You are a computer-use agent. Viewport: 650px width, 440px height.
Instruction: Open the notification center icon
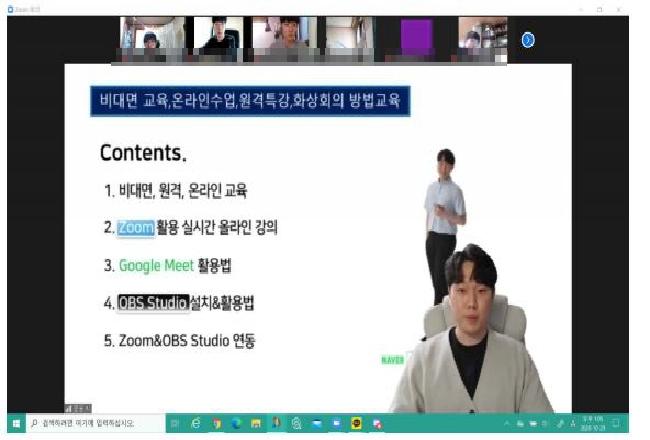(x=616, y=423)
